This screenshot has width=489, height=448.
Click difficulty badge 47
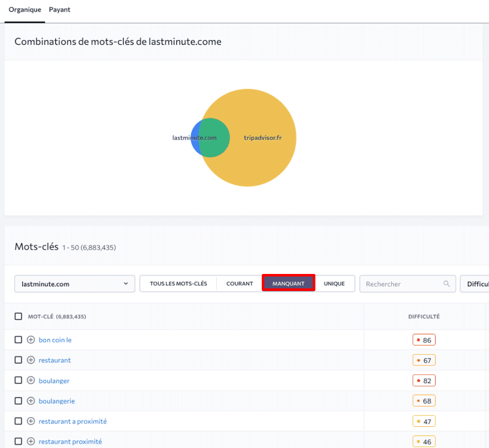coord(424,421)
